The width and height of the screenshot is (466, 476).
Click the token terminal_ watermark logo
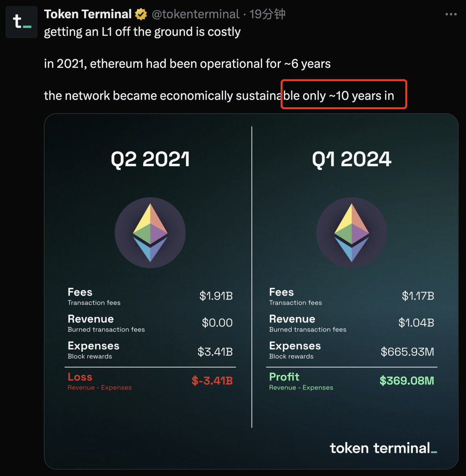[x=383, y=448]
